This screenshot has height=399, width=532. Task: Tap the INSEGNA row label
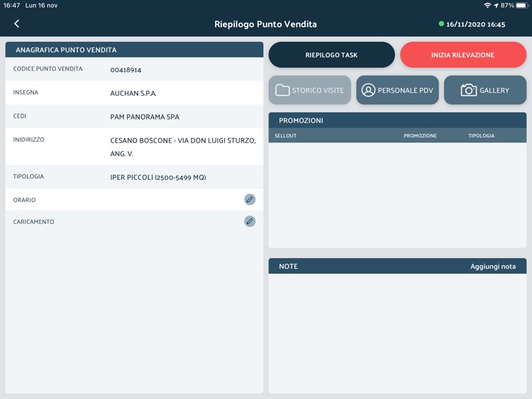(x=26, y=92)
